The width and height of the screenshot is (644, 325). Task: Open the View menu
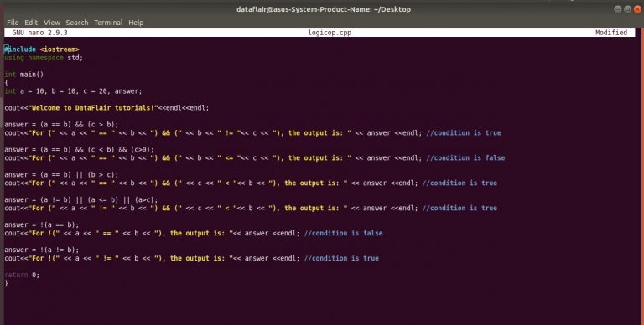(x=52, y=23)
